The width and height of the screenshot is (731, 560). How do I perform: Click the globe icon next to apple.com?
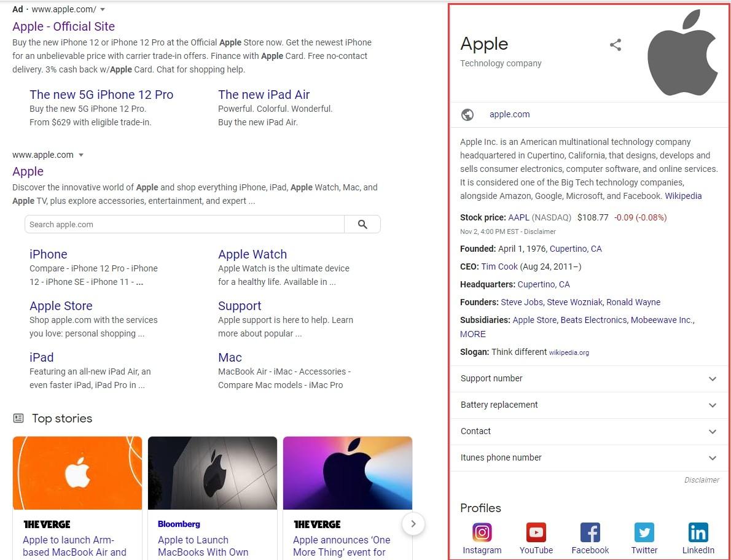[467, 115]
